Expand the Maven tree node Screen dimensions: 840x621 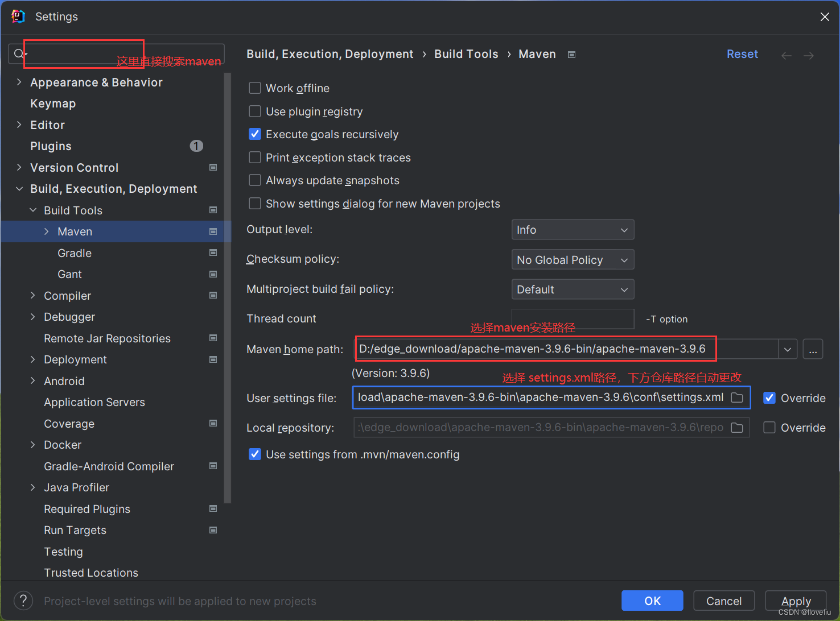coord(47,231)
